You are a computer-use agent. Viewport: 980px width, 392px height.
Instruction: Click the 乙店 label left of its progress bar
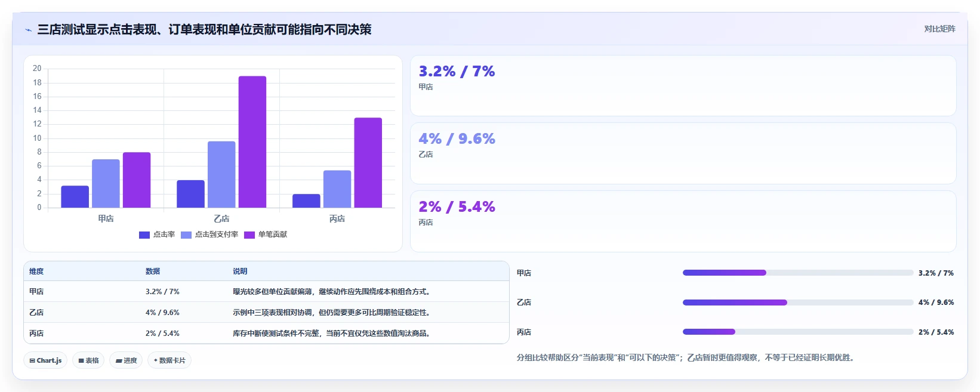coord(524,303)
